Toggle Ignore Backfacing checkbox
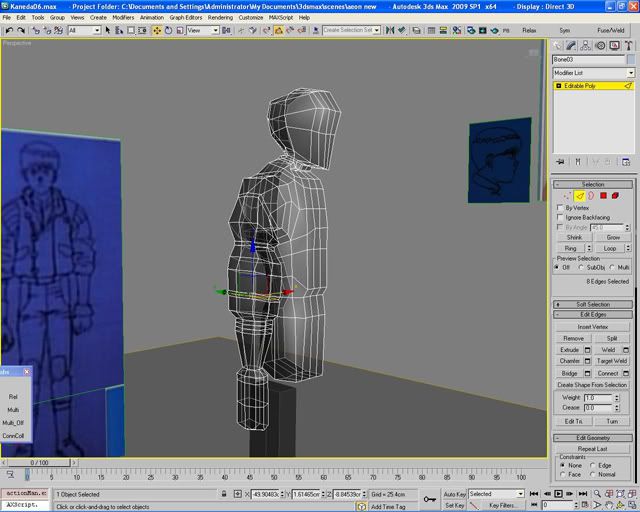 [559, 217]
